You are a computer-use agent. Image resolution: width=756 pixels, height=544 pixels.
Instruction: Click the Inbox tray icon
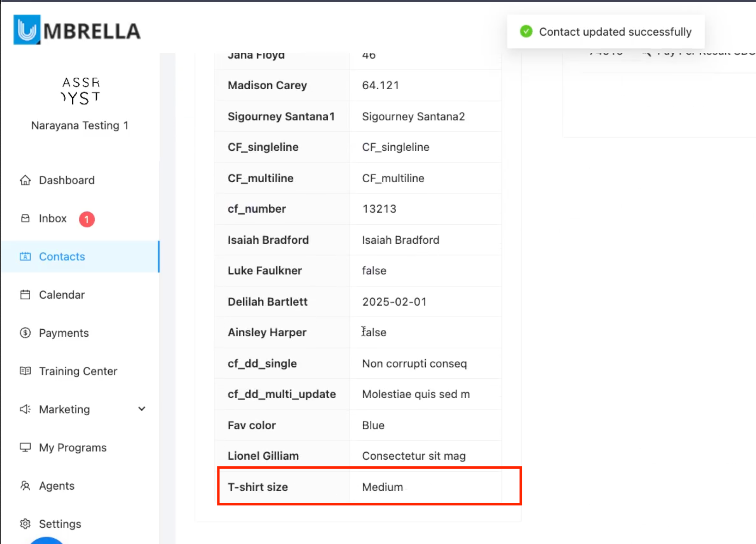tap(25, 218)
